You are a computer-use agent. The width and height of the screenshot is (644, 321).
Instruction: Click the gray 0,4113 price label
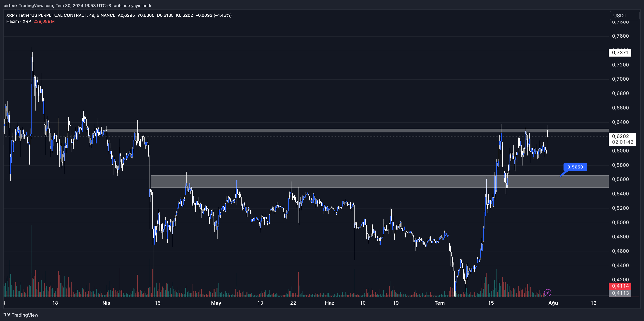click(x=620, y=293)
